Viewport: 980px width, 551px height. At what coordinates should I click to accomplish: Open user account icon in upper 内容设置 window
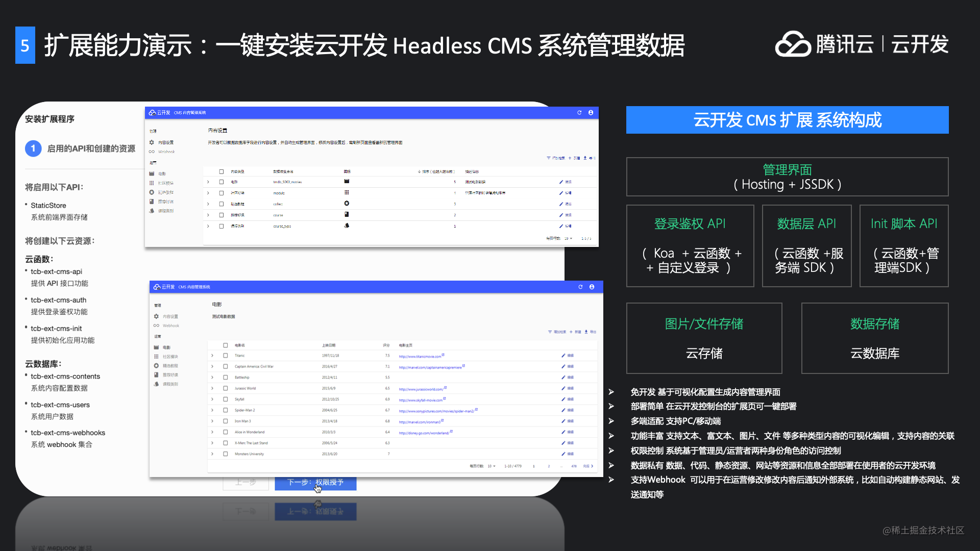click(591, 113)
